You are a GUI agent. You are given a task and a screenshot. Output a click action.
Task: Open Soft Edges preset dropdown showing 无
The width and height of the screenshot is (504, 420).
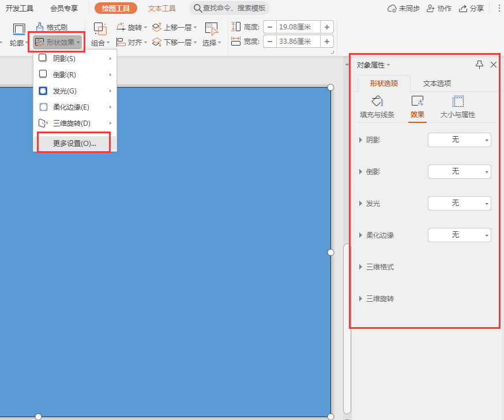coord(460,235)
